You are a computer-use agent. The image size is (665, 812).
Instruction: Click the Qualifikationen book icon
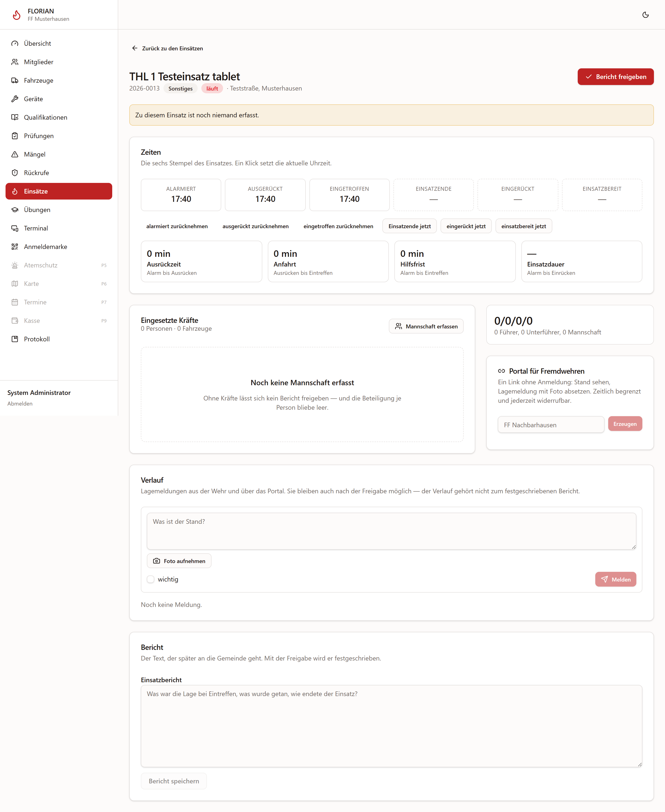15,117
